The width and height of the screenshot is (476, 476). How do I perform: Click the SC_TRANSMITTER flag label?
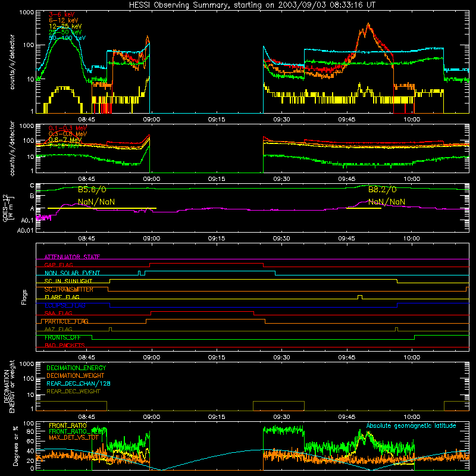pos(69,289)
